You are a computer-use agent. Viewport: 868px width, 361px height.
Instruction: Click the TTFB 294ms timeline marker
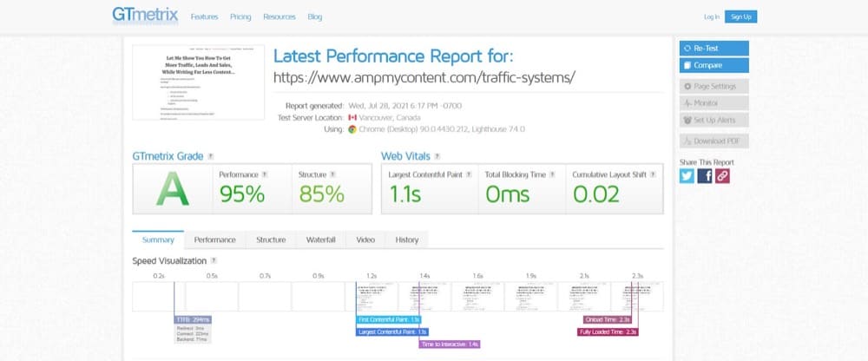[192, 319]
